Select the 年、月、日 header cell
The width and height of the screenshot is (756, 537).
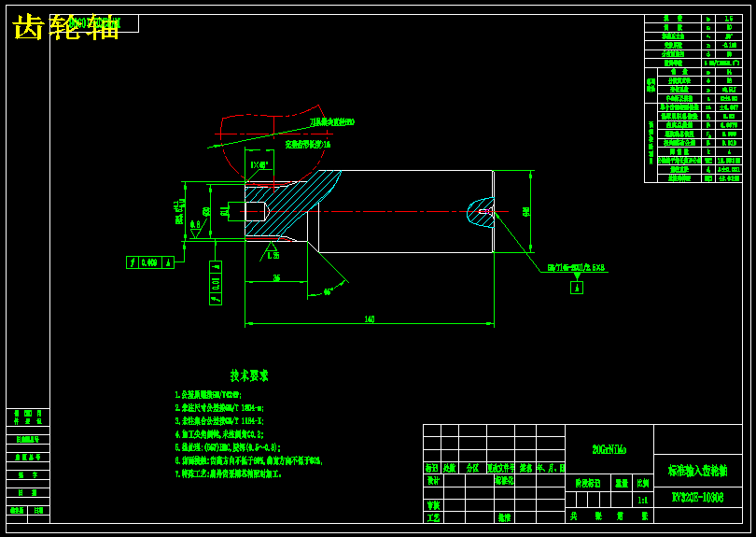(x=551, y=468)
